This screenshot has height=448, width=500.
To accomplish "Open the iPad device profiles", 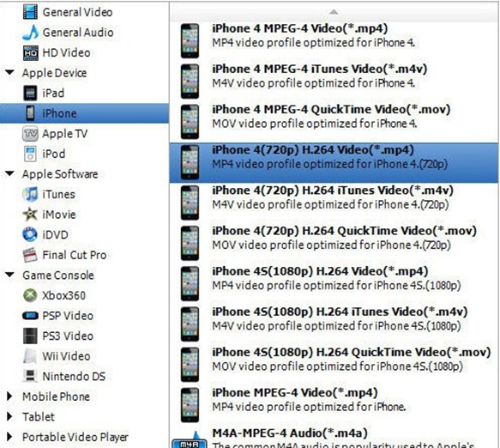I will pos(53,94).
